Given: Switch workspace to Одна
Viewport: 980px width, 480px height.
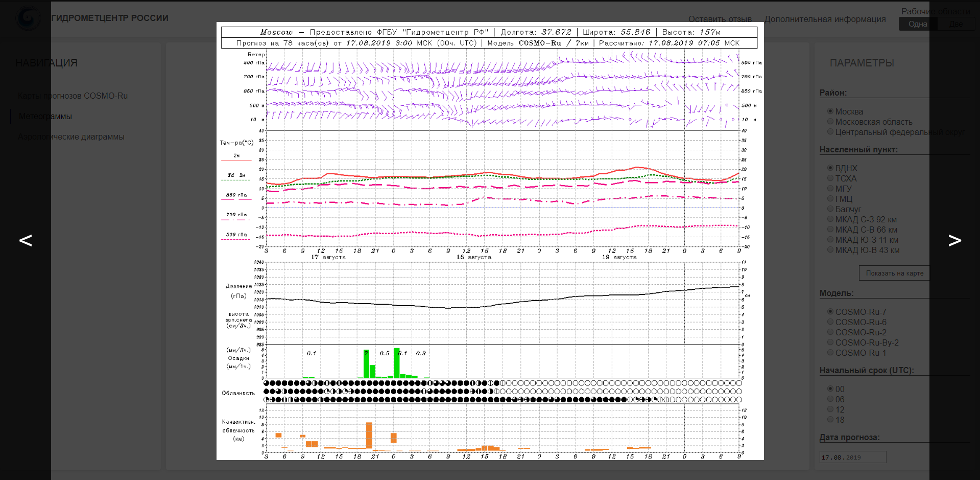Looking at the screenshot, I should click(918, 24).
